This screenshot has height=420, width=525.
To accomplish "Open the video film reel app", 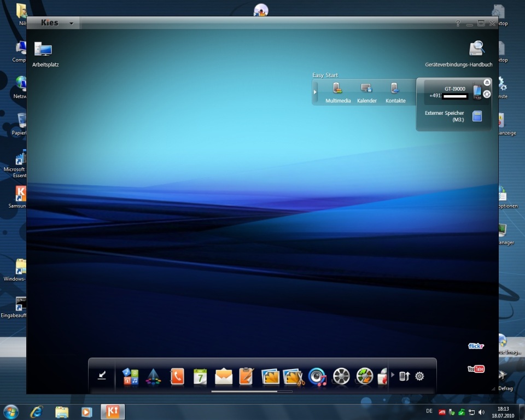I will 341,376.
